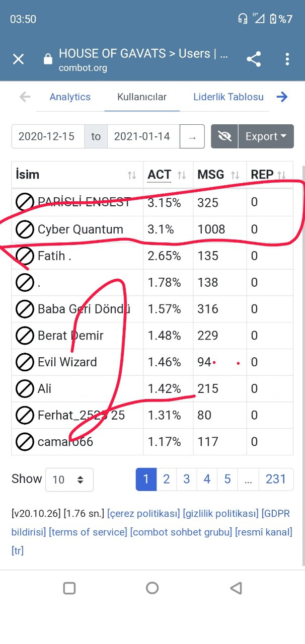Open the three-dot overflow menu

pos(287,59)
